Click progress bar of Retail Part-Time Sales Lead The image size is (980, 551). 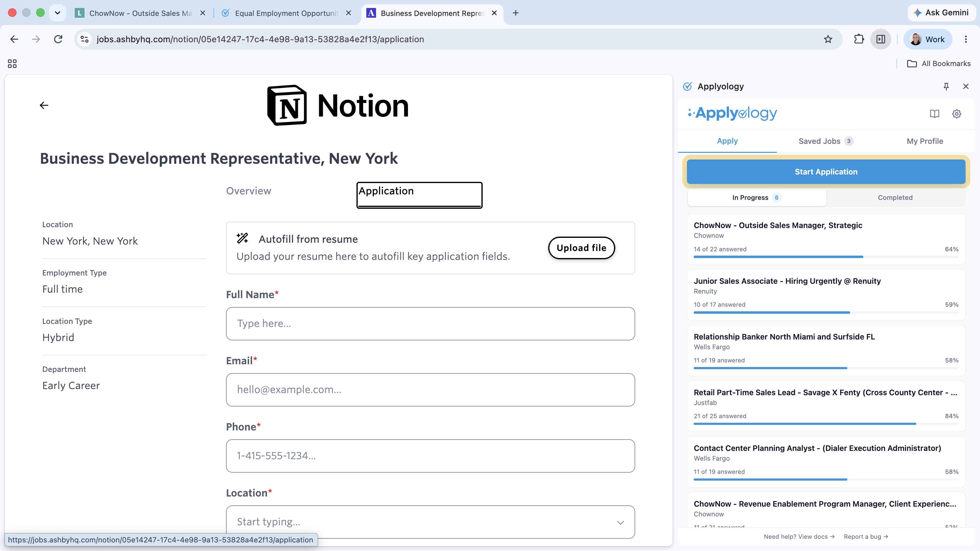tap(826, 424)
